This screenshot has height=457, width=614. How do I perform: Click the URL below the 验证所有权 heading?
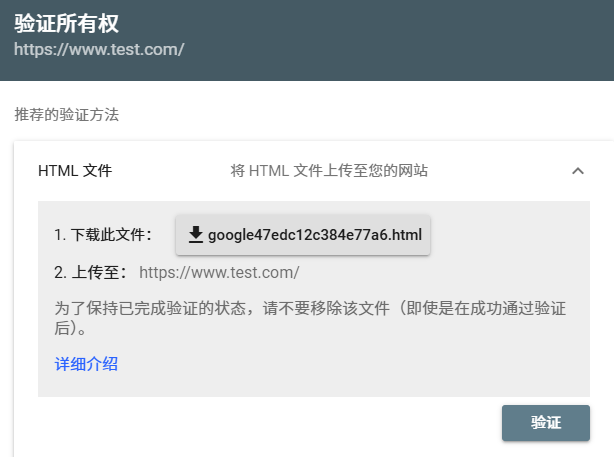tap(99, 48)
